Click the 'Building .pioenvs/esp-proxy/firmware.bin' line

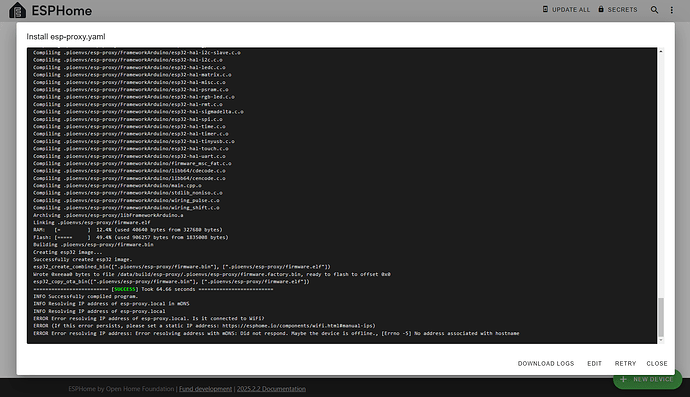(93, 245)
